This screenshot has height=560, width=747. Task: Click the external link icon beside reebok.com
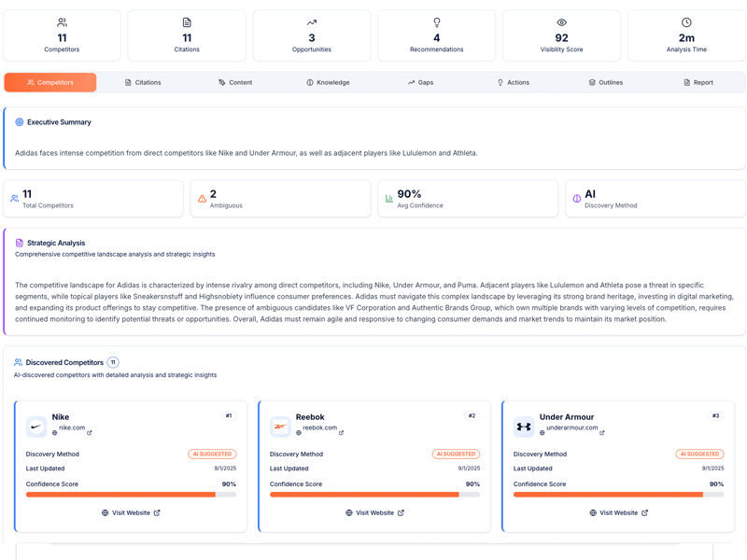(342, 433)
